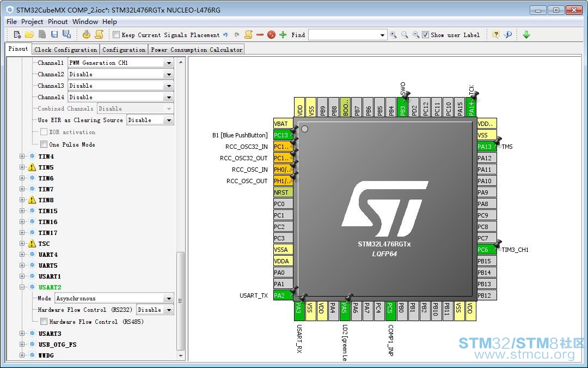
Task: Click green pin PA2 on chip
Action: 283,295
